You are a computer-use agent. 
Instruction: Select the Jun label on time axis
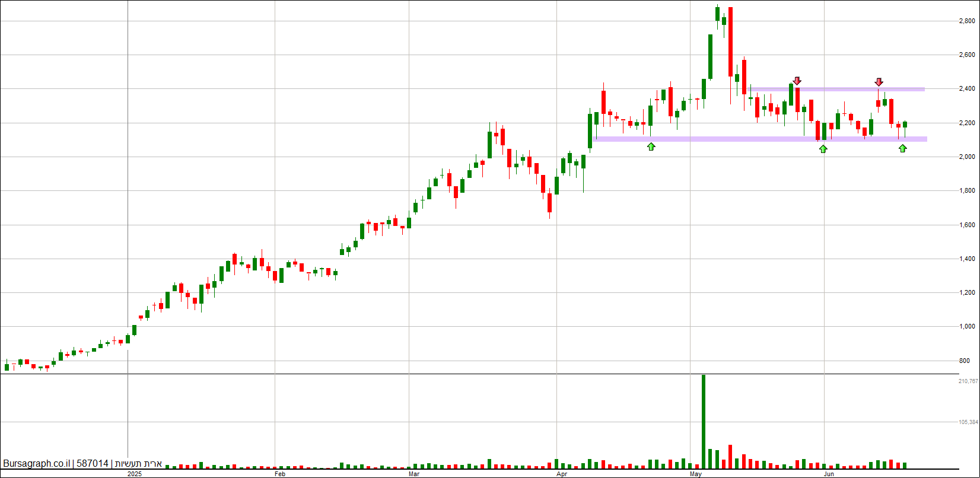(829, 474)
